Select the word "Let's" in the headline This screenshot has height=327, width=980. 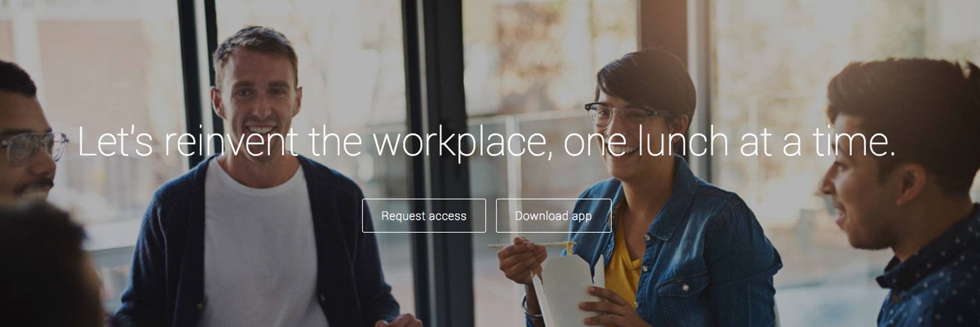coord(115,141)
